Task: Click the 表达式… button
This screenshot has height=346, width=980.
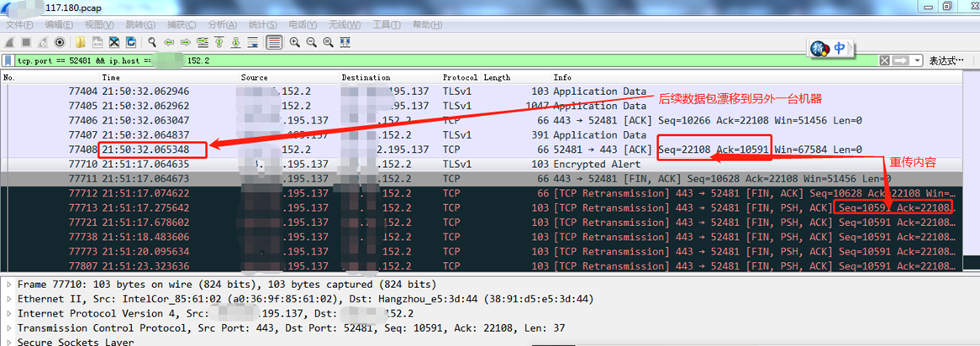Action: pyautogui.click(x=945, y=60)
